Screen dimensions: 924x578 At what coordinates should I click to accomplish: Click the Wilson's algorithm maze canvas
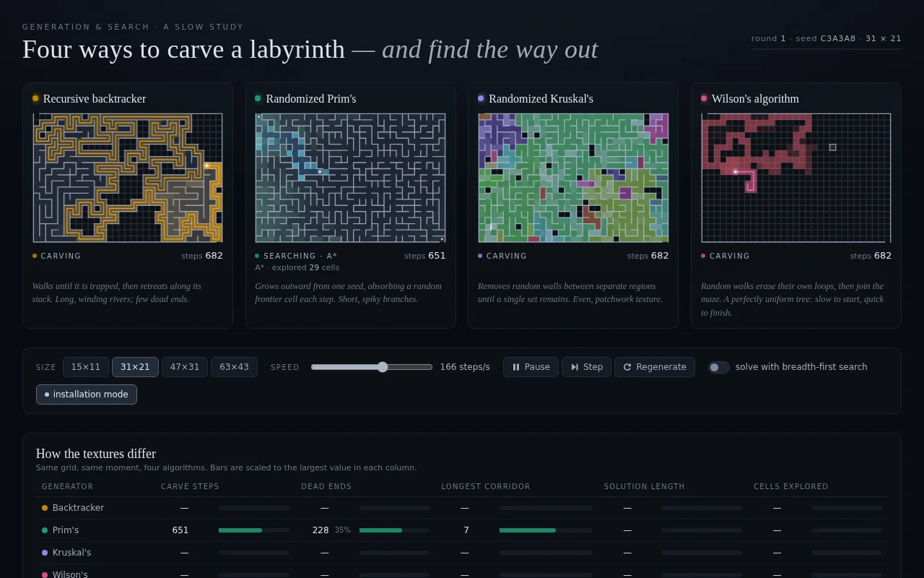pyautogui.click(x=796, y=178)
